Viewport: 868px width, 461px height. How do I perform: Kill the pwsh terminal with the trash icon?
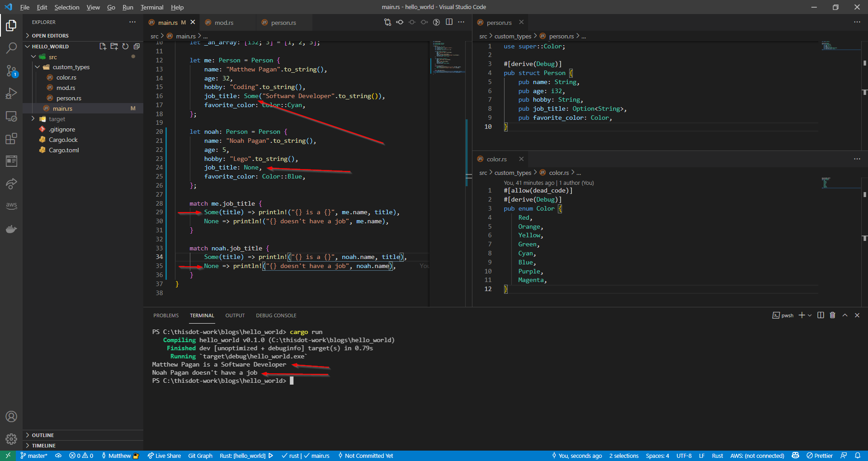[832, 315]
